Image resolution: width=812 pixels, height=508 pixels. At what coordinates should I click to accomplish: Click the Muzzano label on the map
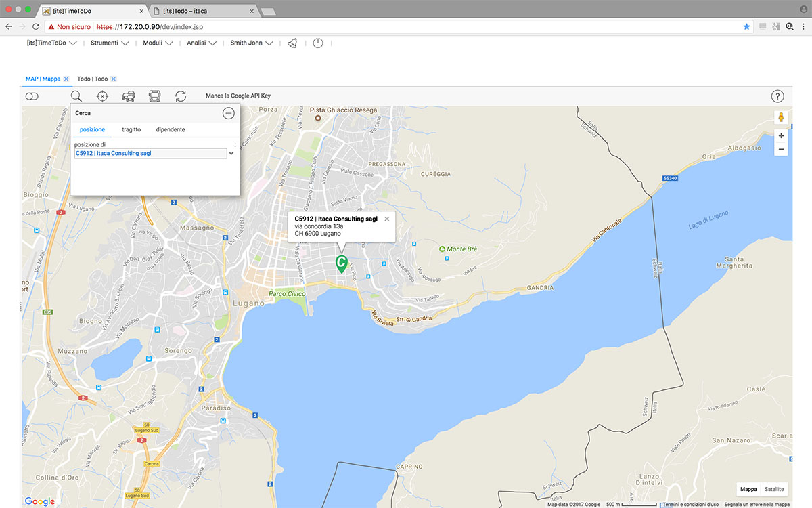click(x=72, y=352)
